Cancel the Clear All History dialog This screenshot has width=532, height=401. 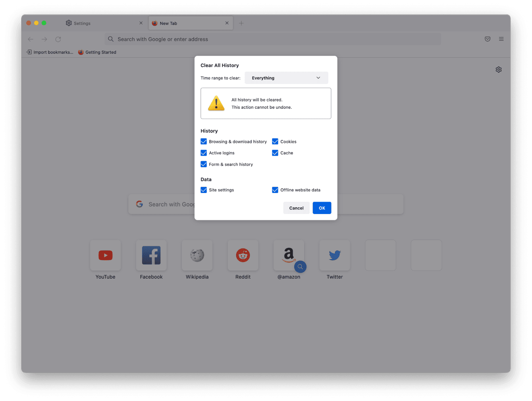click(x=296, y=208)
